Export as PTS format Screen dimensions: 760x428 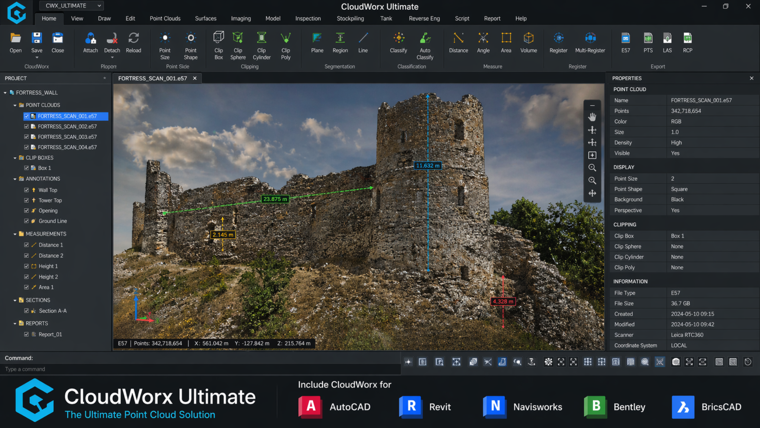pyautogui.click(x=648, y=38)
